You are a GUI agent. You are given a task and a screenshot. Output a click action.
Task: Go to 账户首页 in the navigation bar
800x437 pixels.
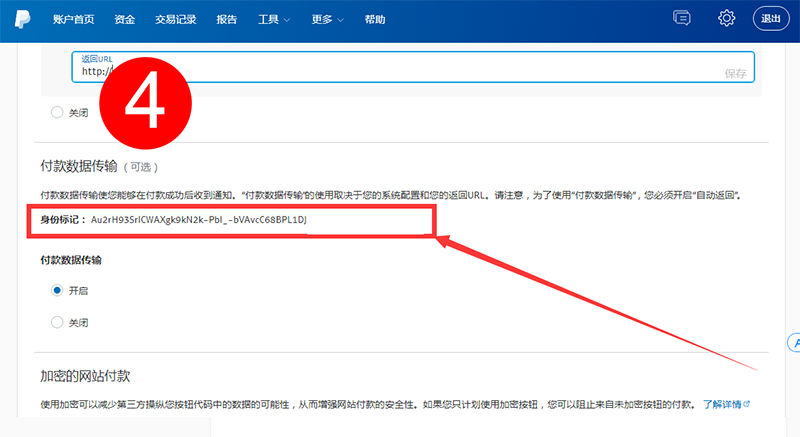click(x=73, y=19)
